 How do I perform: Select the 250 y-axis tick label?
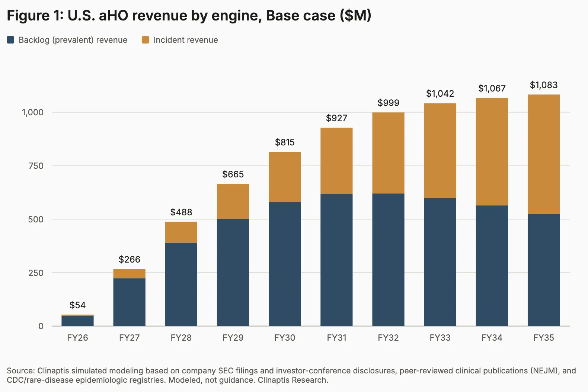tap(36, 273)
